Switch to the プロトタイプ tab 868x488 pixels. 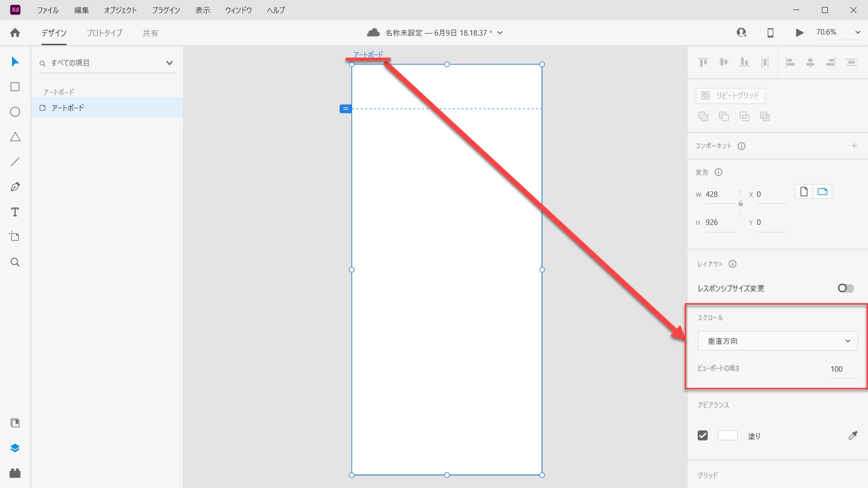click(x=104, y=33)
